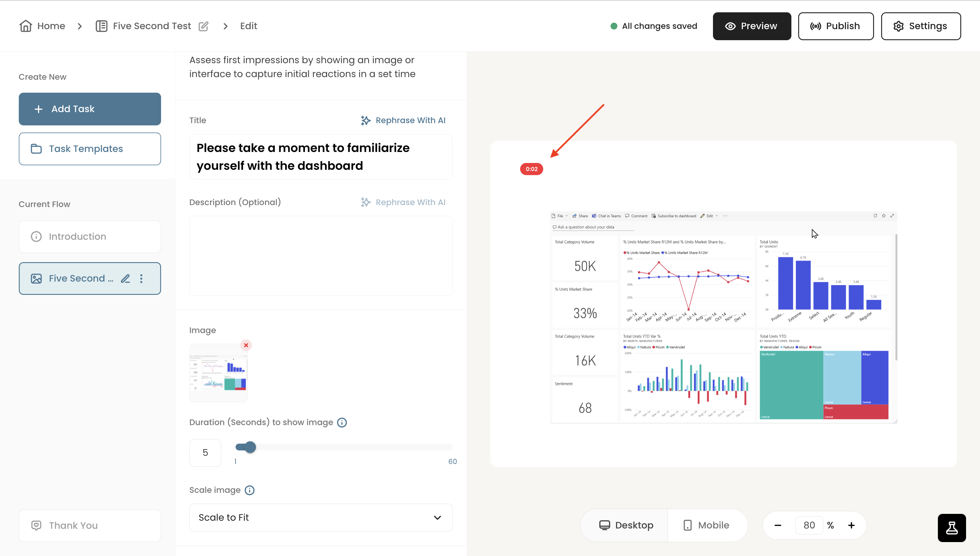Viewport: 980px width, 556px height.
Task: Click the breadcrumb chevron before Edit
Action: [x=225, y=26]
